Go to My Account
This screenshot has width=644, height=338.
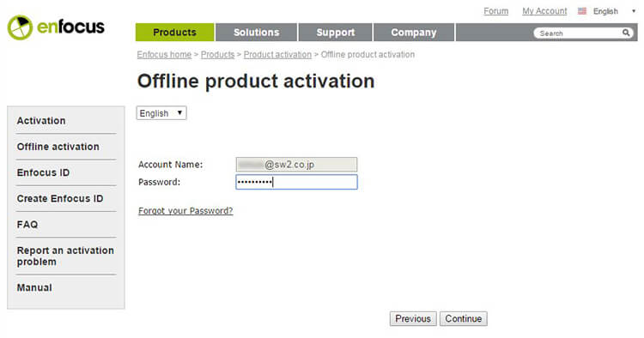tap(544, 11)
